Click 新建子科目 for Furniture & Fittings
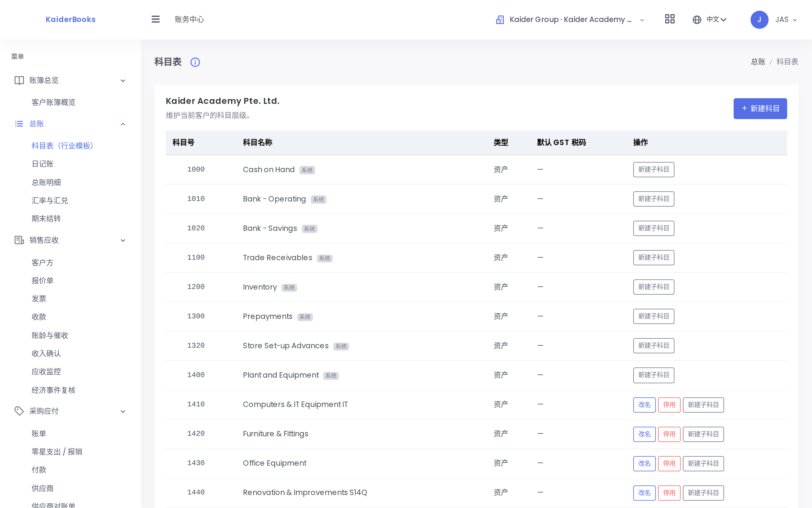This screenshot has height=508, width=812. 703,434
